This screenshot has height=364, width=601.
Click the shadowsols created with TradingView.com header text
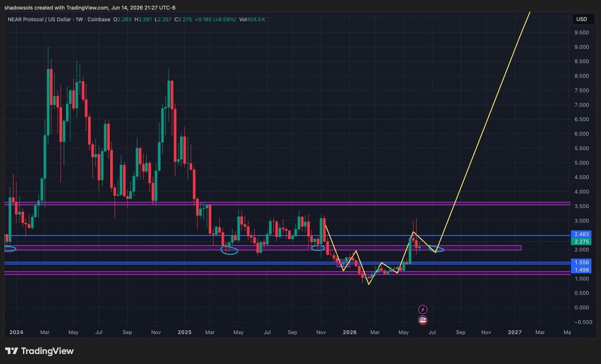coord(90,7)
